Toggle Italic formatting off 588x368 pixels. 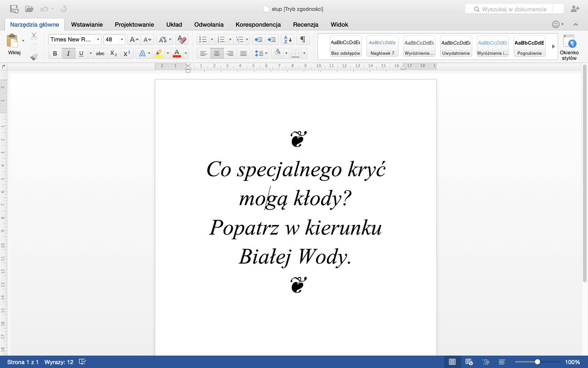[x=68, y=53]
